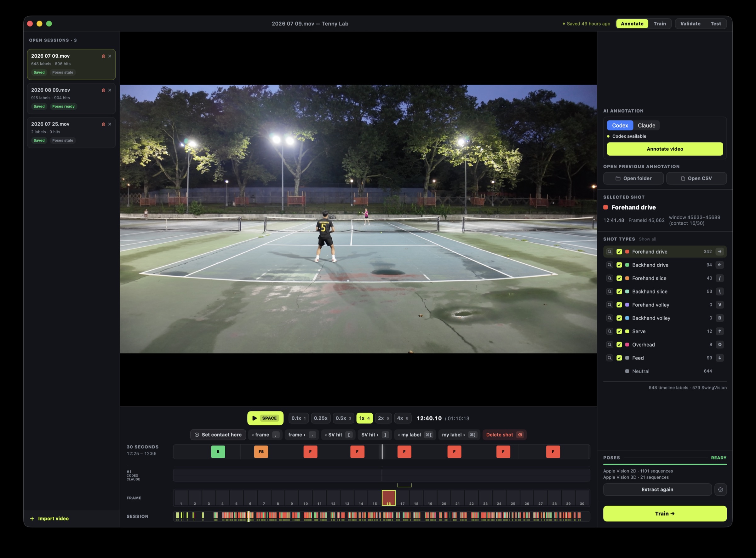Image resolution: width=756 pixels, height=558 pixels.
Task: Open CSV of previous annotation
Action: [696, 178]
